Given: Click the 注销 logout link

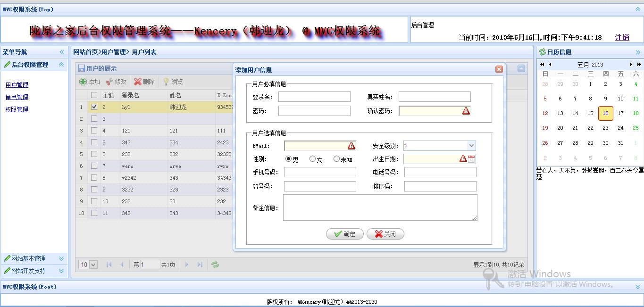Looking at the screenshot, I should tap(622, 37).
